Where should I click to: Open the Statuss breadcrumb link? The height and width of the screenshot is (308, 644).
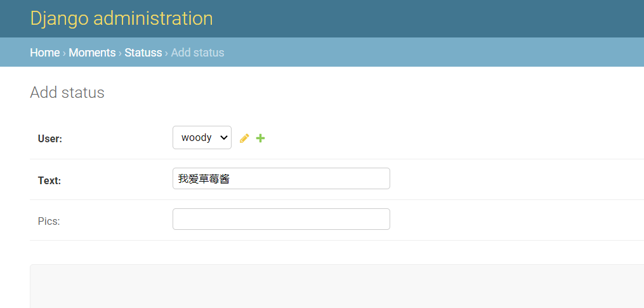143,52
